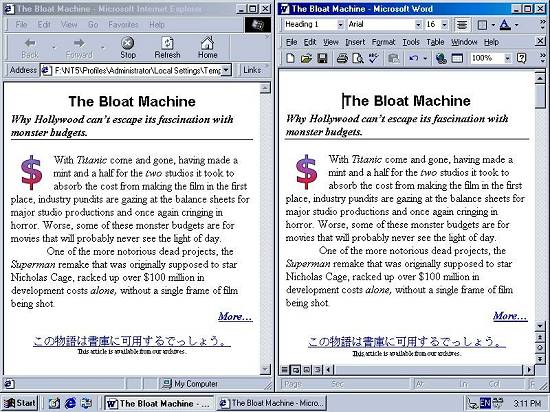Click the Outside Border icon in Word
The image size is (550, 412).
(x=482, y=25)
